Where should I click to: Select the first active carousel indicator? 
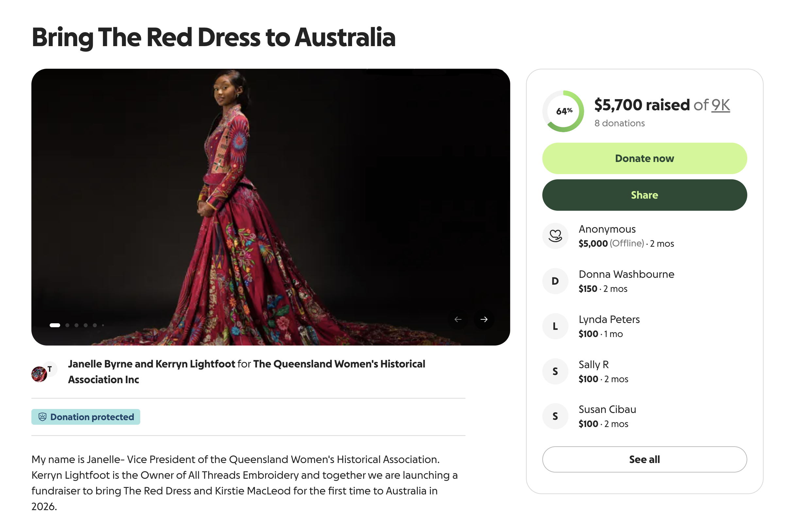(55, 325)
